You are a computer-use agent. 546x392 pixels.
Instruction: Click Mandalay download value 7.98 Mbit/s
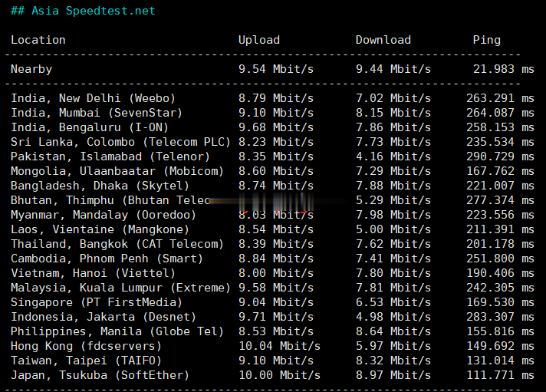[393, 215]
